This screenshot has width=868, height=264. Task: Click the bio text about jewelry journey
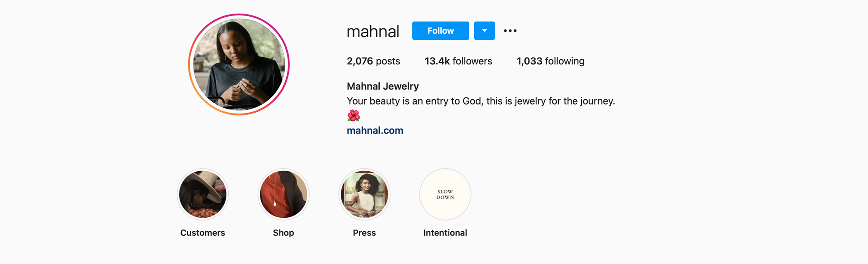[481, 101]
